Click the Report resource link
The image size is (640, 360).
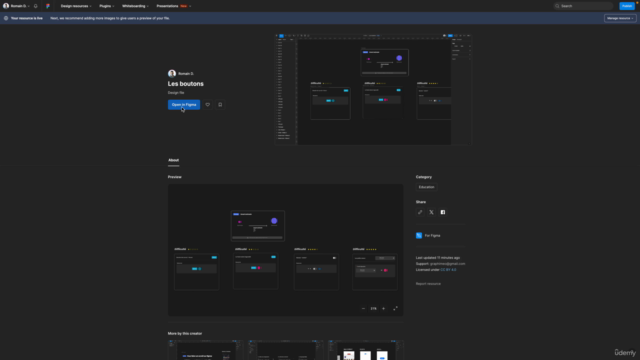tap(428, 284)
